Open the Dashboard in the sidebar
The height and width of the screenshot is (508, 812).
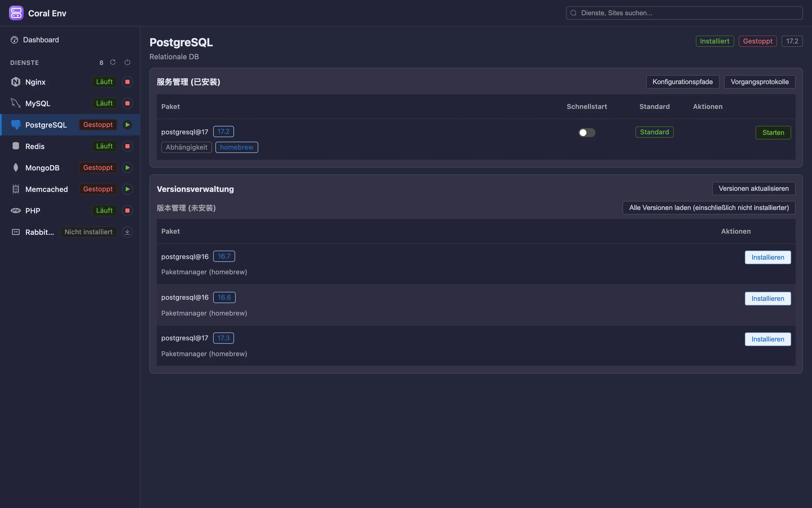point(70,40)
